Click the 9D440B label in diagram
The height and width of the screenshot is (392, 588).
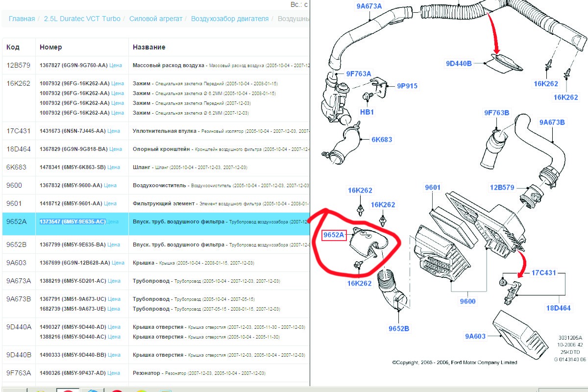(459, 63)
